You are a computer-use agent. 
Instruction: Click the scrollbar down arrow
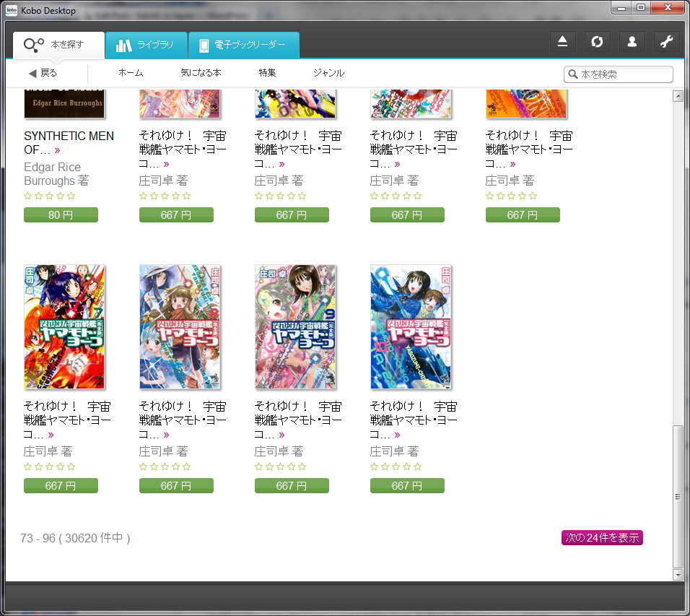click(678, 575)
